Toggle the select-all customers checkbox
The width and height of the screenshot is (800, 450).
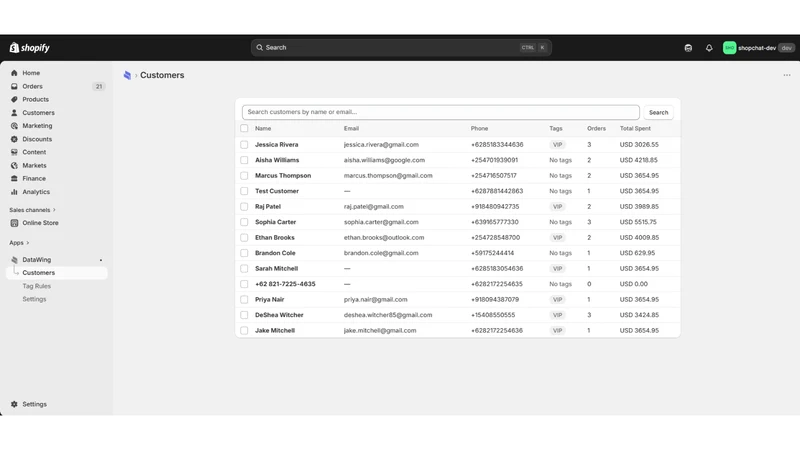[244, 129]
